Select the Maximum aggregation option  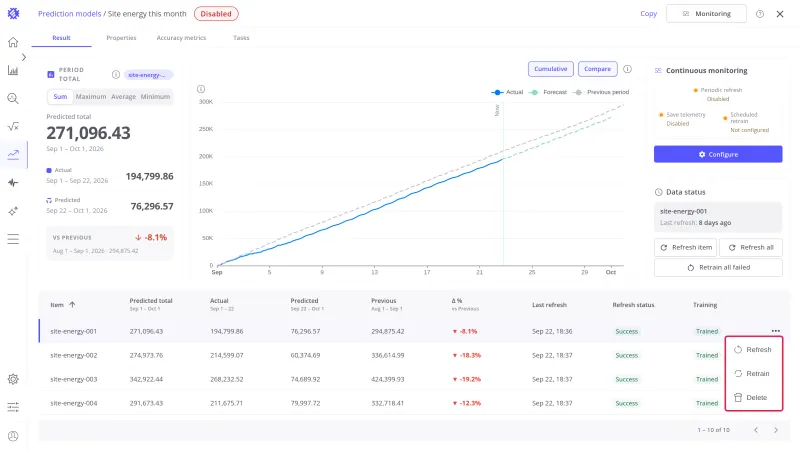coord(91,96)
